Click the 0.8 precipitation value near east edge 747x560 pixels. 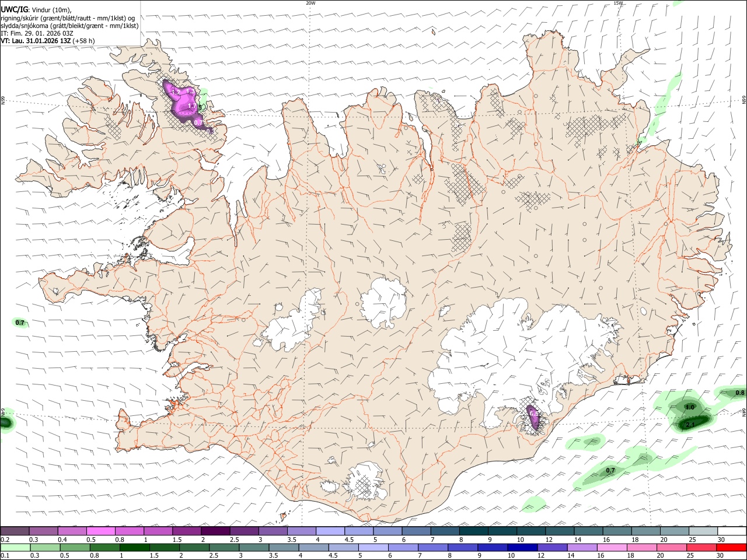pos(739,393)
